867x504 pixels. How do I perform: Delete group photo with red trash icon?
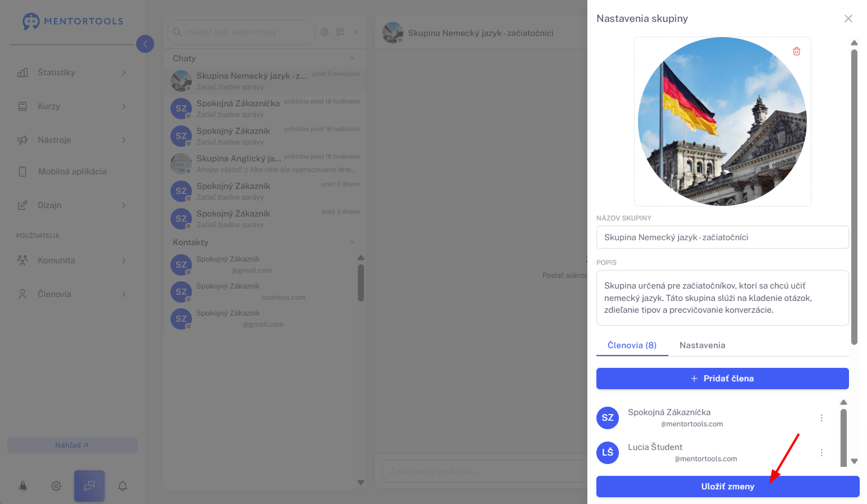(x=797, y=51)
